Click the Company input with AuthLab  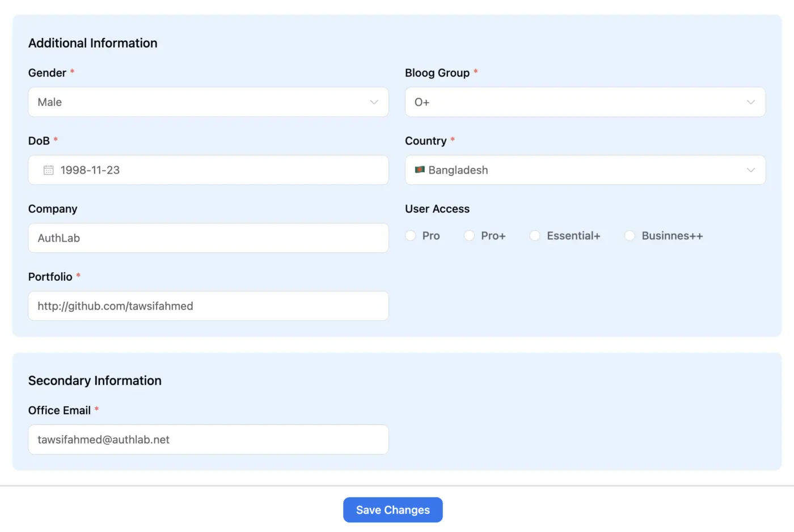[x=208, y=238]
